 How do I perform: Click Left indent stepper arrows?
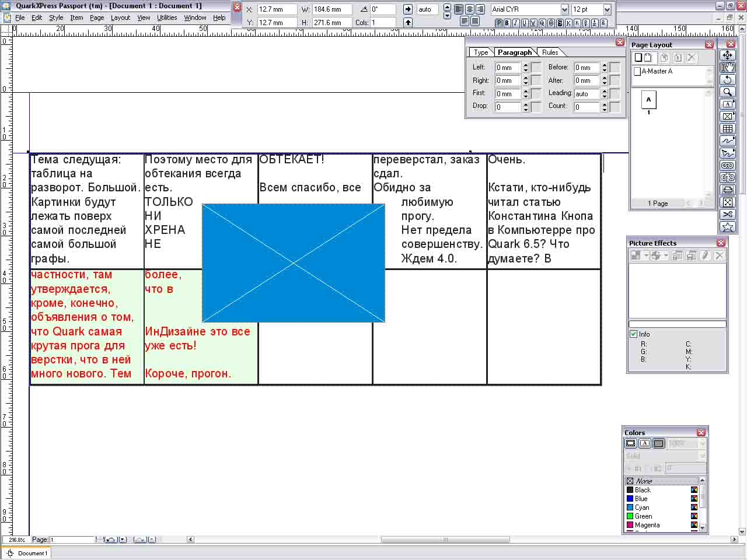526,67
